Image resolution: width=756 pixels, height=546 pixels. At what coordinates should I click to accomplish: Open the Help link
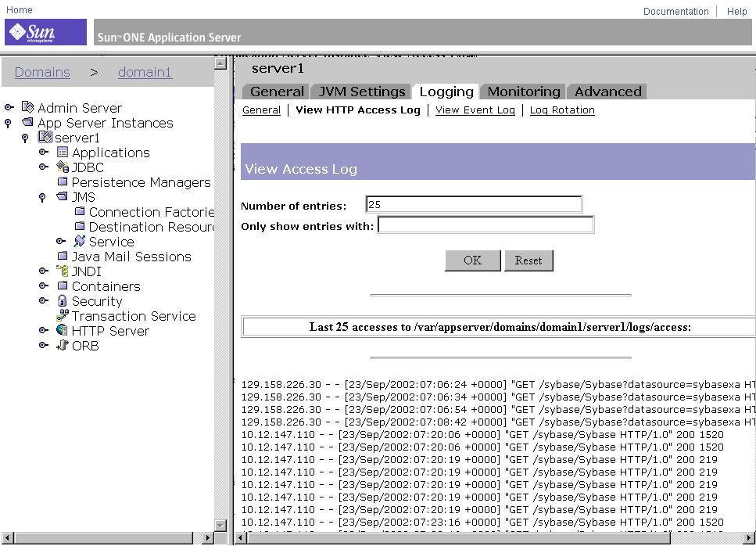[736, 11]
